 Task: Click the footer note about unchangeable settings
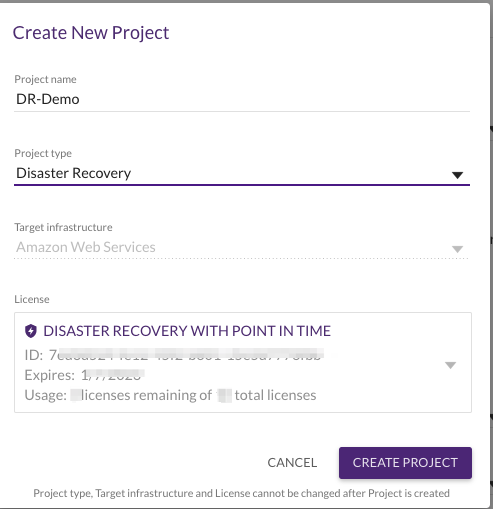(242, 493)
